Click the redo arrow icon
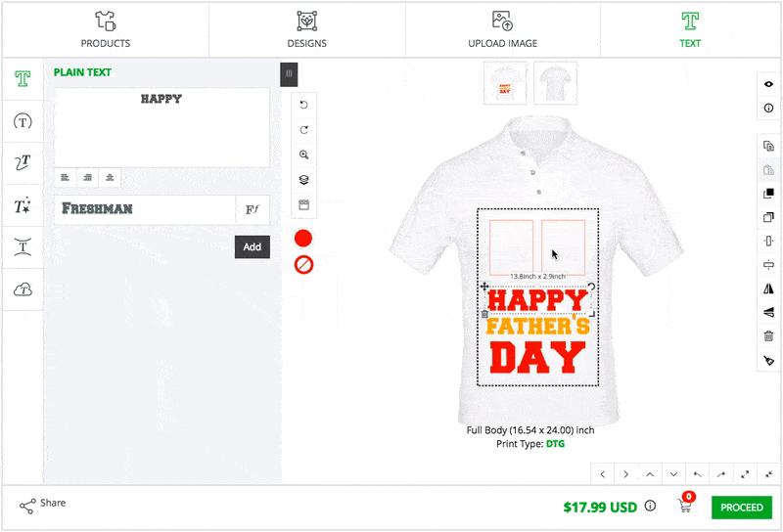Image resolution: width=783 pixels, height=532 pixels. 303,129
